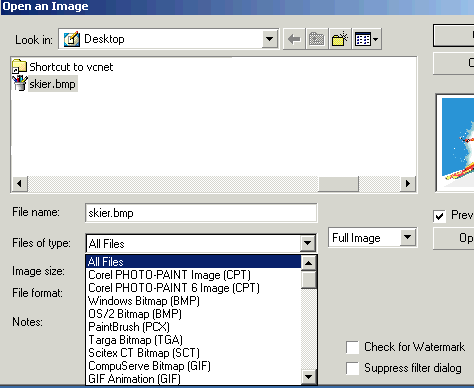474x388 pixels.
Task: Choose Corel PHOTO-PAINT Image (CPT)
Action: pos(194,275)
